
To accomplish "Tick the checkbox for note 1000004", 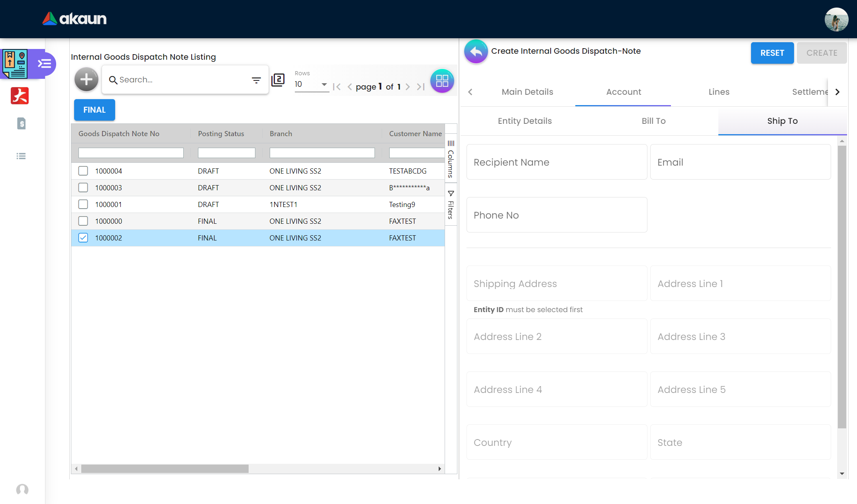I will tap(83, 171).
